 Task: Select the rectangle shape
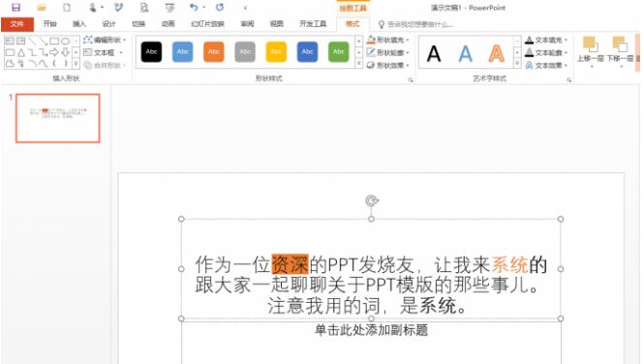54,41
